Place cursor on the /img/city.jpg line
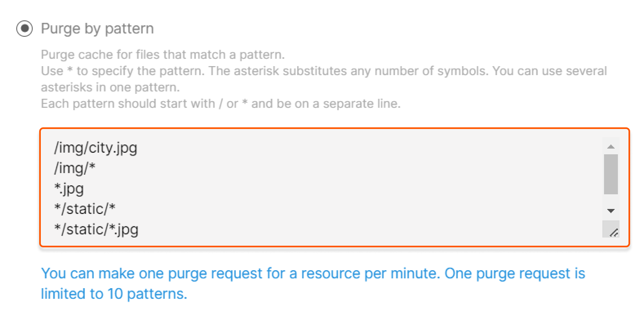The image size is (644, 320). [96, 148]
